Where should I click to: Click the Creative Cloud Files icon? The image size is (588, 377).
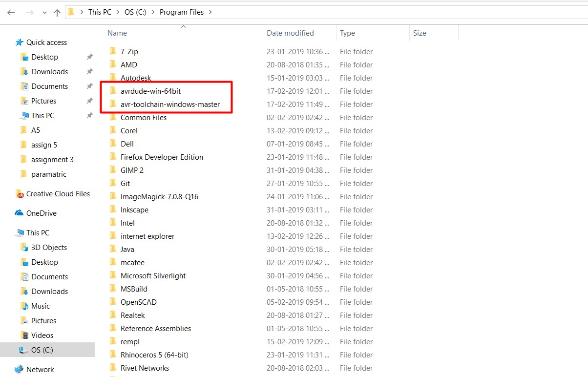pyautogui.click(x=19, y=194)
